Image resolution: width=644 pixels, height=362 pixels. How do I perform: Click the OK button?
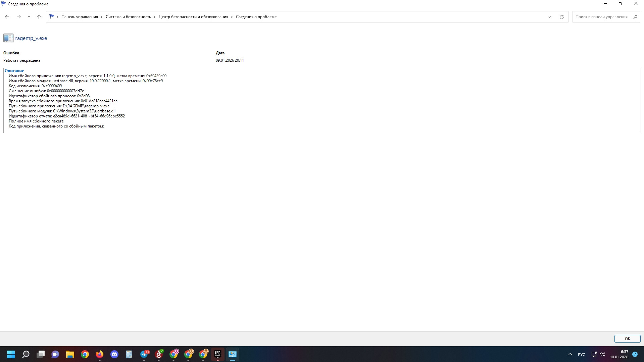tap(627, 339)
